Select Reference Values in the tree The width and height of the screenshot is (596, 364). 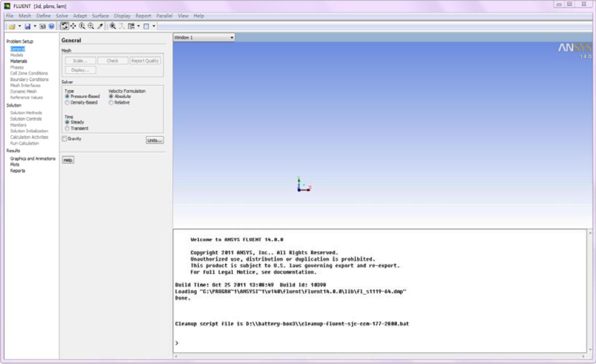click(26, 98)
